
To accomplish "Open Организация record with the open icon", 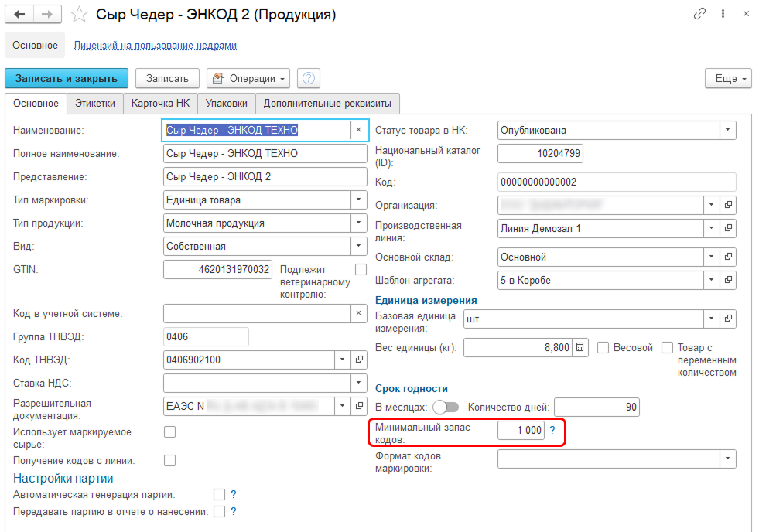I will tap(727, 205).
